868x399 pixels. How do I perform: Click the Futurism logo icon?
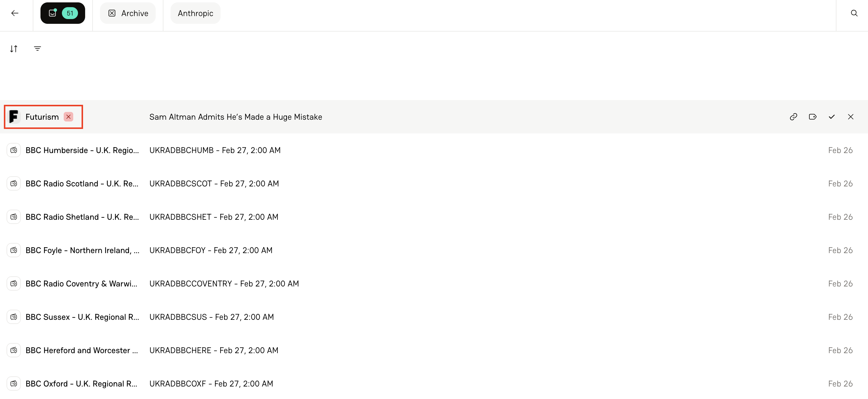coord(13,117)
